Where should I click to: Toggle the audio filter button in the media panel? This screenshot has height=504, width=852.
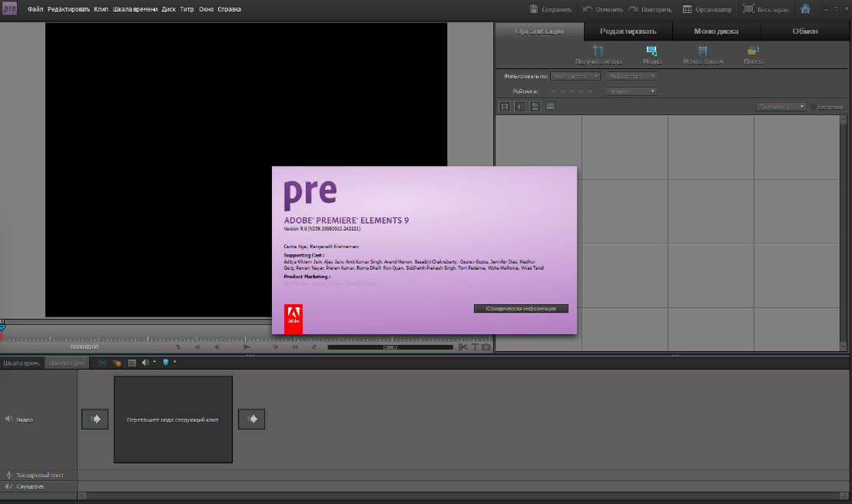(520, 107)
